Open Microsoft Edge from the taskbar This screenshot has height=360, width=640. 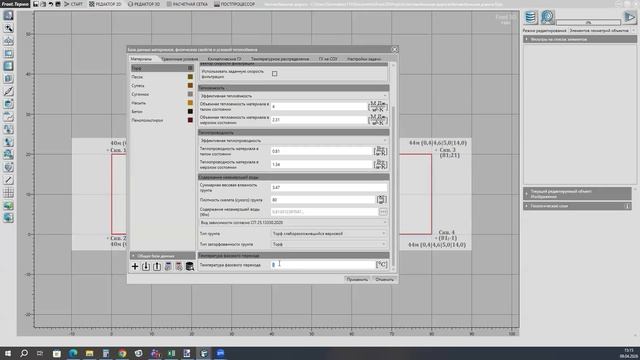(73, 353)
